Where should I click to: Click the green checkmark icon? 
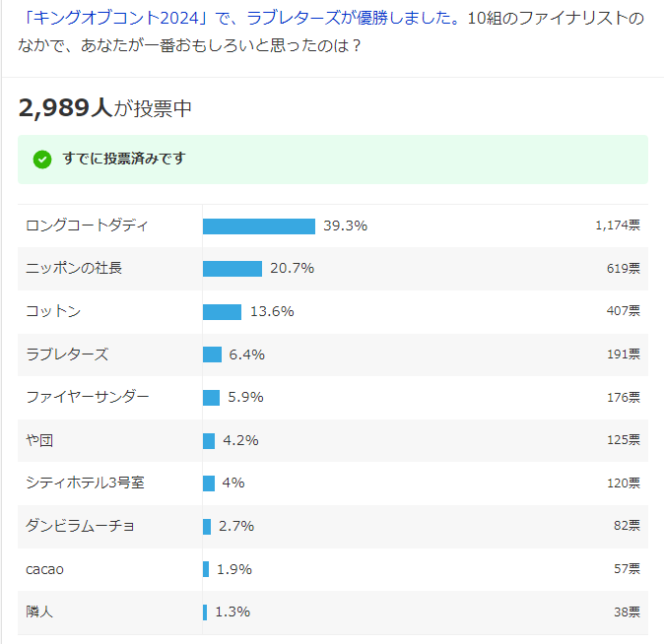tap(42, 160)
